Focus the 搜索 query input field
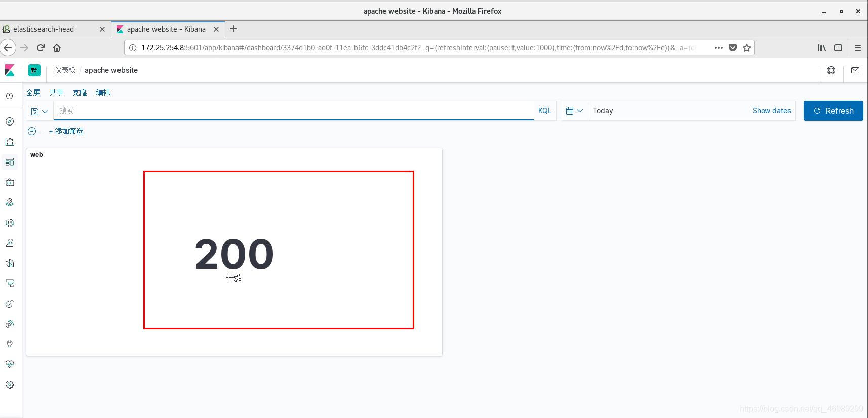The image size is (868, 418). [294, 111]
